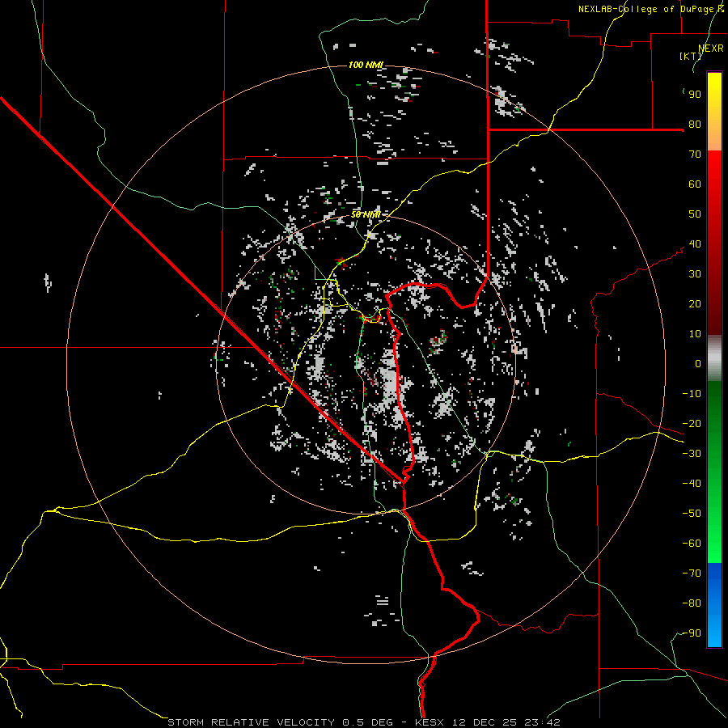The height and width of the screenshot is (728, 728).
Task: Click the -50 value on velocity scale
Action: 692,514
